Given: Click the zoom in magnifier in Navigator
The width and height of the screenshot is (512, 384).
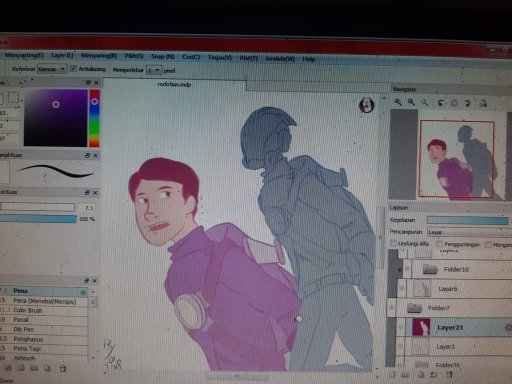Looking at the screenshot, I should [x=398, y=102].
